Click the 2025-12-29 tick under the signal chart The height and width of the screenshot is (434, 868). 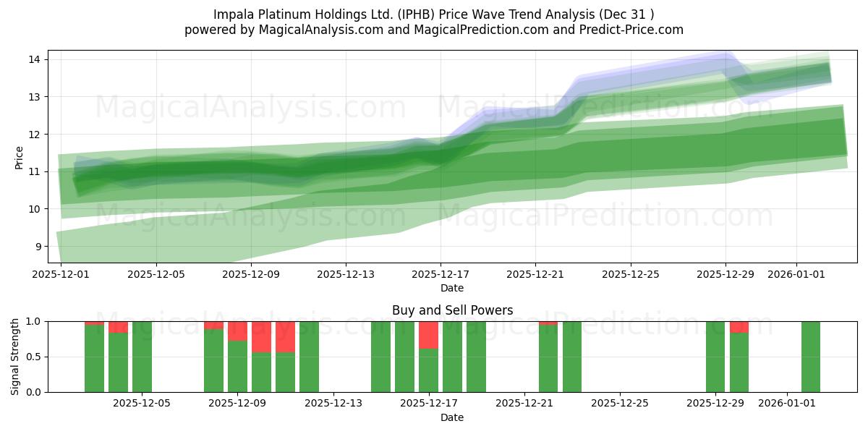[x=715, y=404]
